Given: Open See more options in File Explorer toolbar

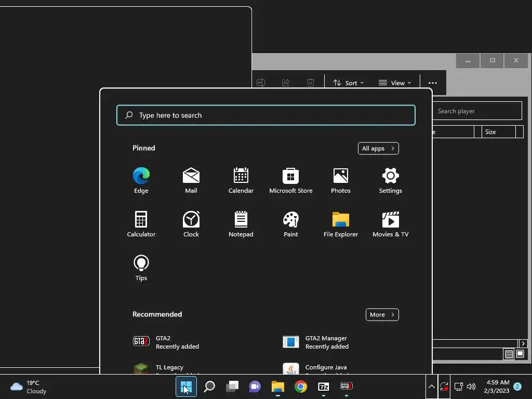Looking at the screenshot, I should coord(433,83).
